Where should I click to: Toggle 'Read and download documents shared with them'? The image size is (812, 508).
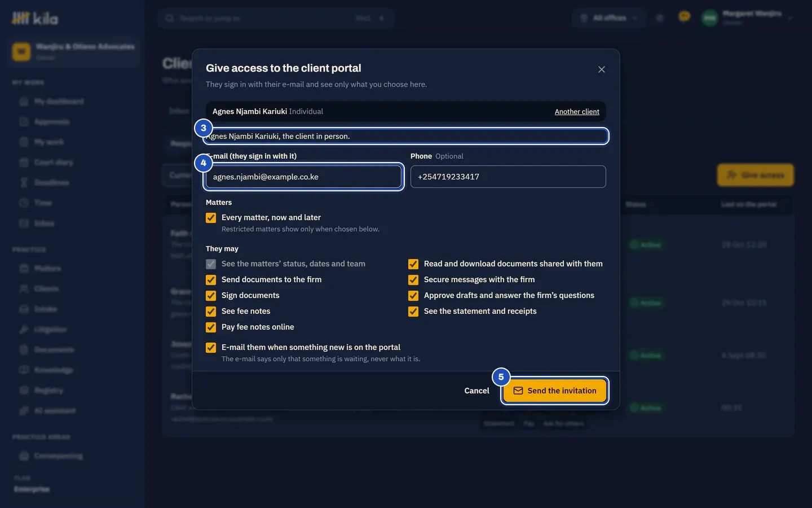click(413, 264)
